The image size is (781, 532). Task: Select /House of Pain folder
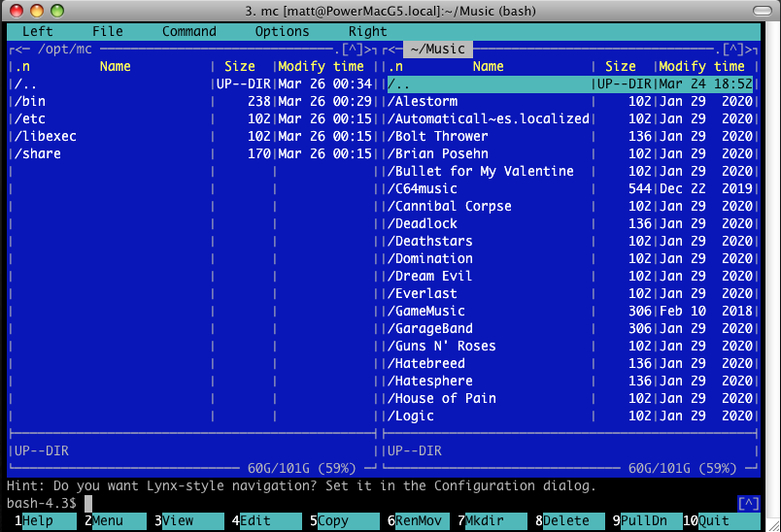point(570,398)
